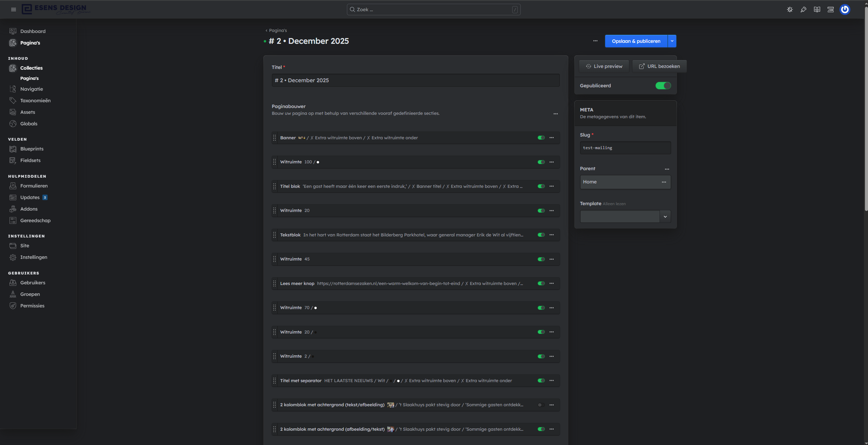Click the light mode sun icon
Screen dimensions: 868x445
tap(790, 10)
